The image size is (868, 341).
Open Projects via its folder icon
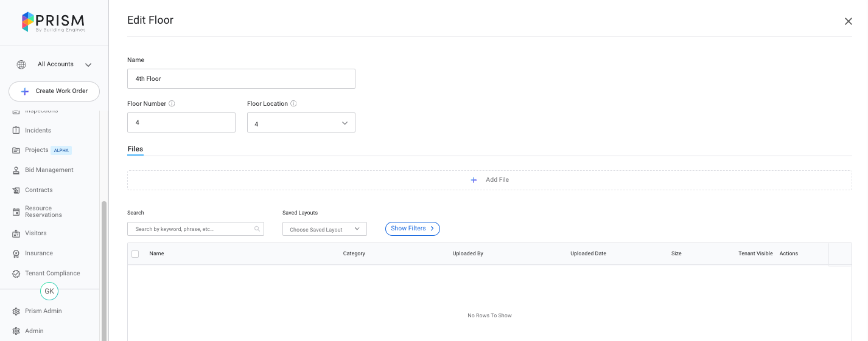[16, 150]
